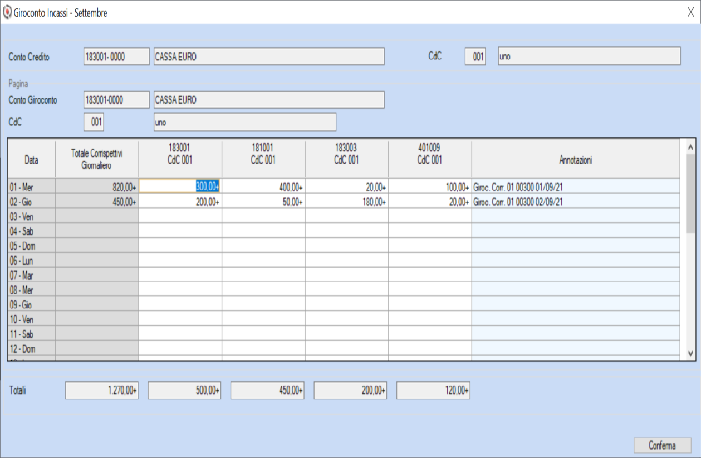Click the 20,00+ cell under 183003 for 01 - Mer
The height and width of the screenshot is (460, 702).
pos(347,187)
